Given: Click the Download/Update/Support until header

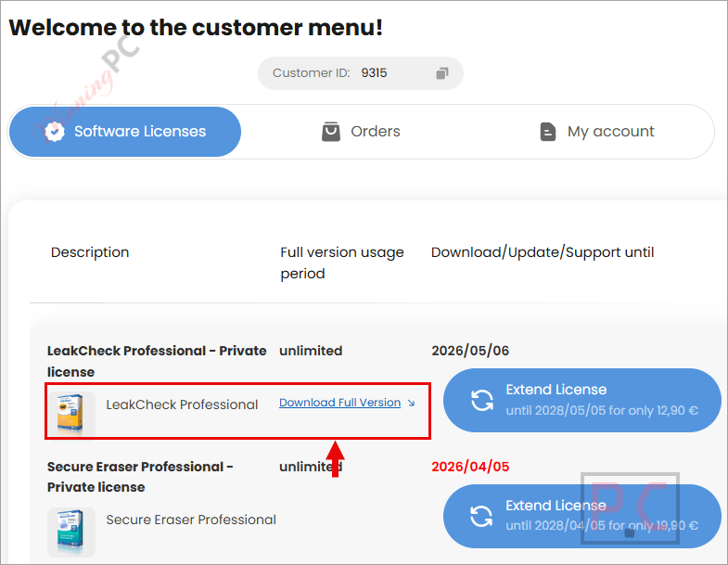Looking at the screenshot, I should click(x=543, y=252).
